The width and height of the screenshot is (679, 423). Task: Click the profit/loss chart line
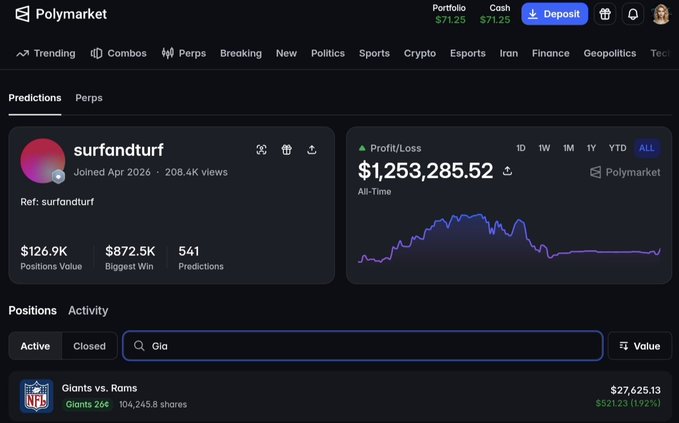509,236
